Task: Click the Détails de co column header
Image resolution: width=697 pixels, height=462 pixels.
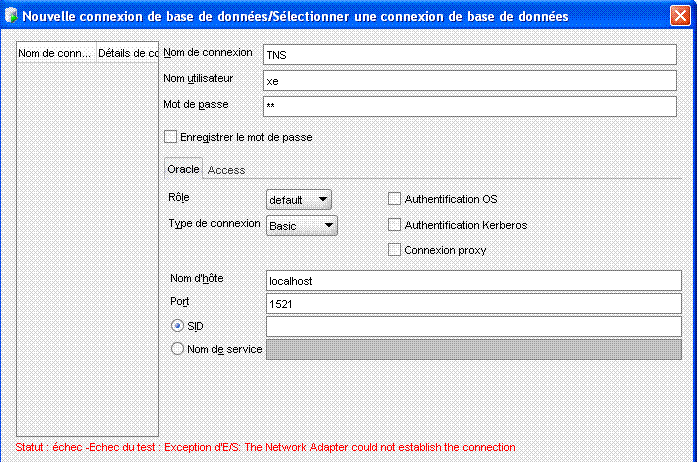Action: (x=128, y=53)
